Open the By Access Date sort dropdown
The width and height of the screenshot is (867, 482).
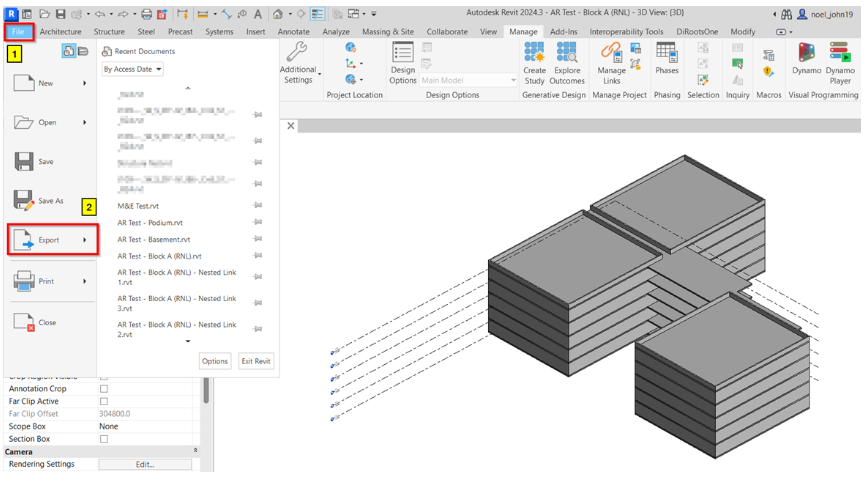pyautogui.click(x=132, y=70)
